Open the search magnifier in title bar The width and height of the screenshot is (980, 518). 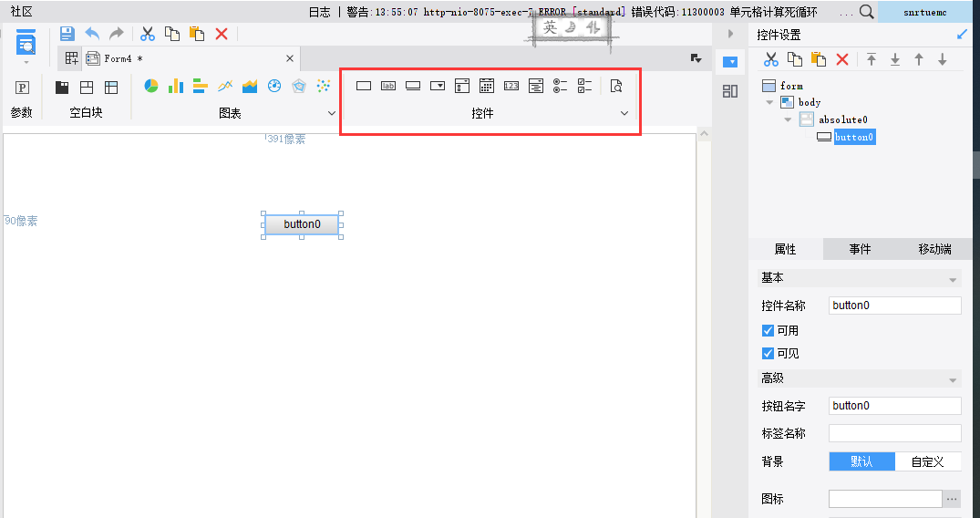point(867,12)
